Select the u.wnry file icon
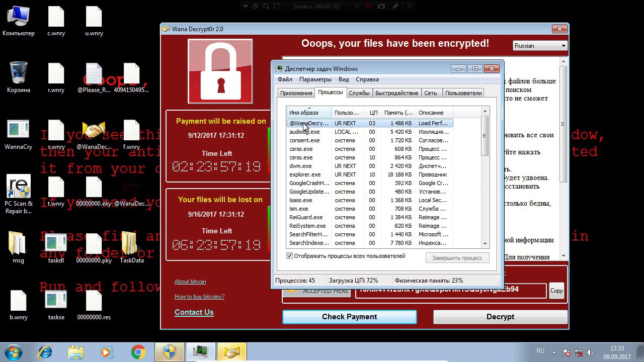The image size is (644, 362). [x=94, y=21]
